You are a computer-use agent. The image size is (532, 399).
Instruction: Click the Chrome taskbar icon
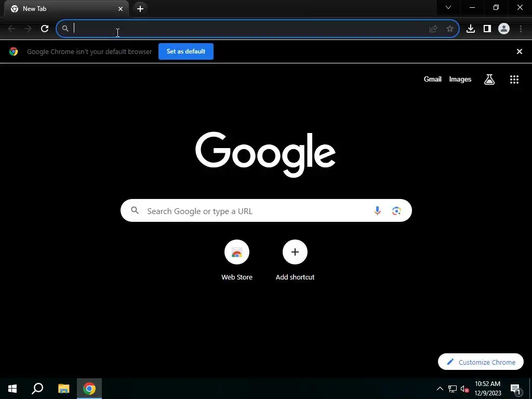(x=89, y=389)
